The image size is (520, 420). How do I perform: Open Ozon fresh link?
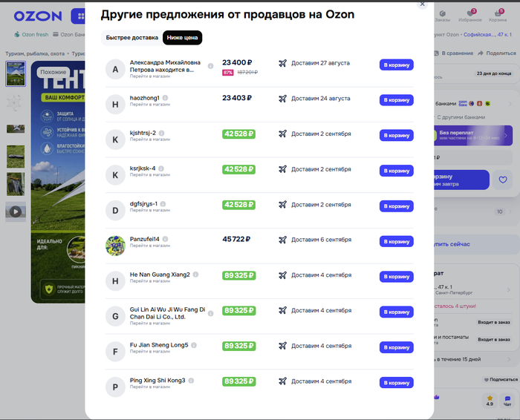coord(31,34)
